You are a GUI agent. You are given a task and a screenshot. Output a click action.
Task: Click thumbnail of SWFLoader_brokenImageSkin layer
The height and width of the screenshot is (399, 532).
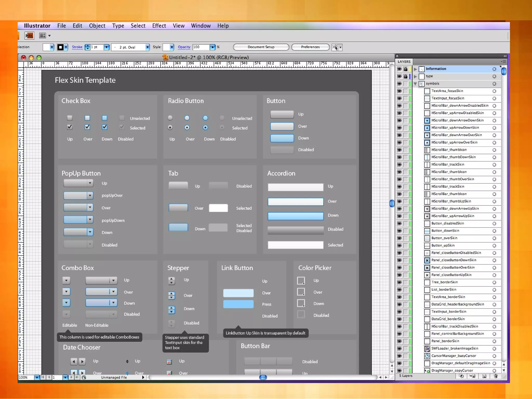pos(427,349)
